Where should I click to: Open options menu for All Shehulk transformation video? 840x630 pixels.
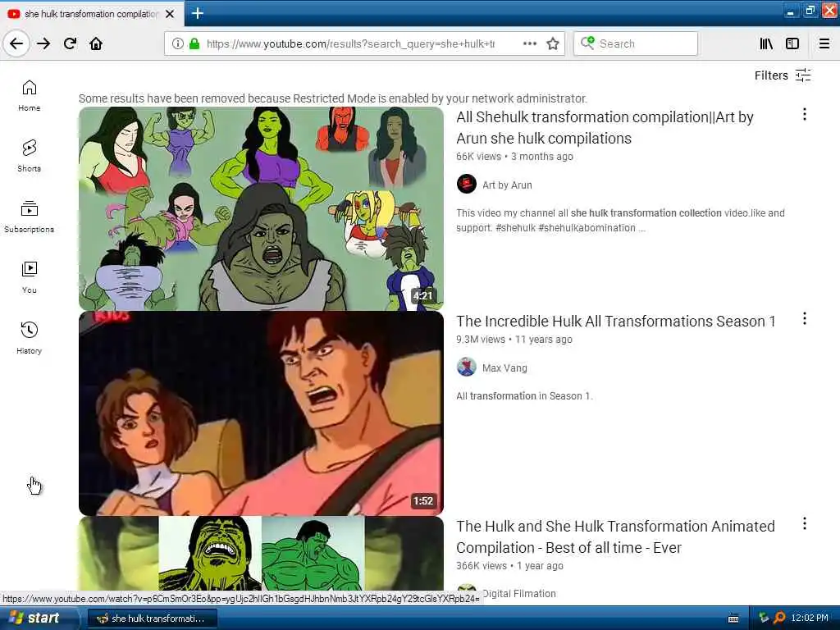[805, 114]
